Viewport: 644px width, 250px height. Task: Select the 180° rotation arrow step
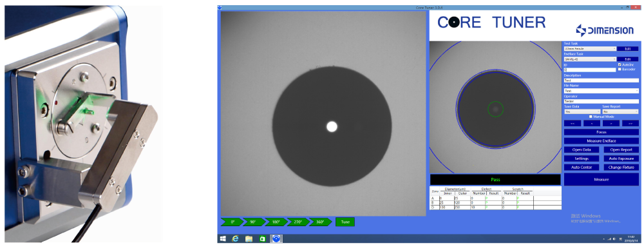tap(276, 222)
